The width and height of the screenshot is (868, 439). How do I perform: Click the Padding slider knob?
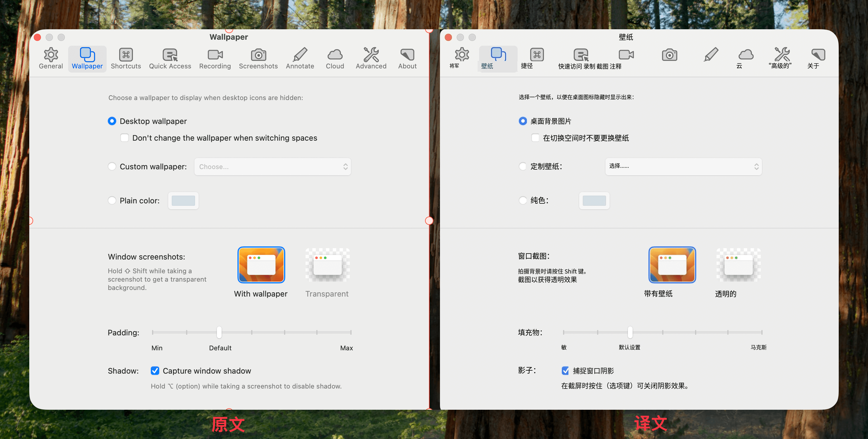(x=219, y=332)
